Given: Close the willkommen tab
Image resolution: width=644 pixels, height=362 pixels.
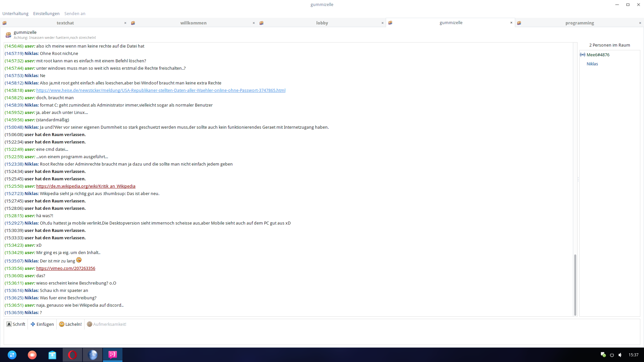Looking at the screenshot, I should (254, 23).
